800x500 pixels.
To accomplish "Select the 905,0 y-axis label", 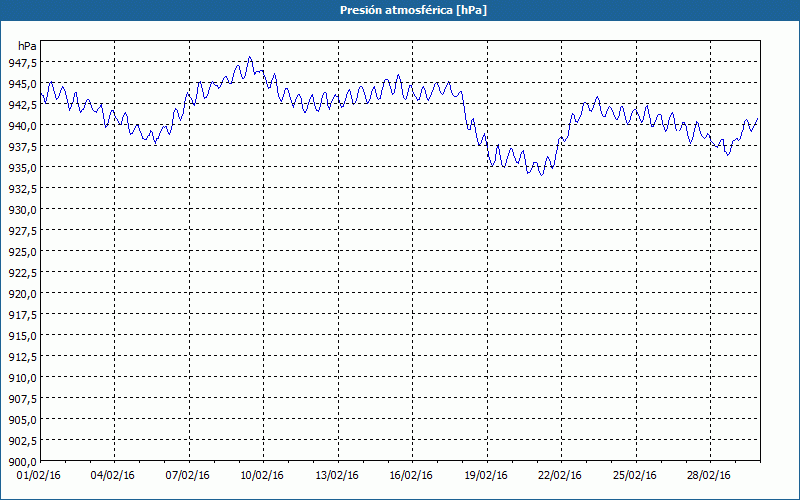I will click(x=22, y=420).
